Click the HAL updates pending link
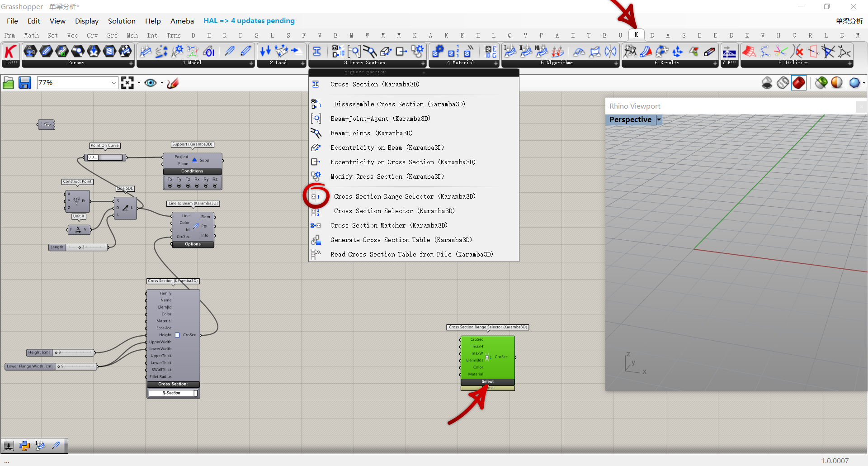 click(x=249, y=21)
